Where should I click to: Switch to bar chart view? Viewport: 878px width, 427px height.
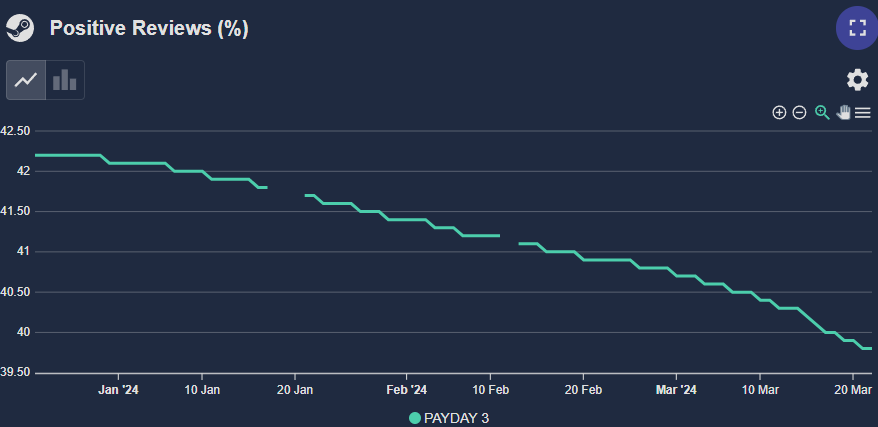[x=65, y=80]
